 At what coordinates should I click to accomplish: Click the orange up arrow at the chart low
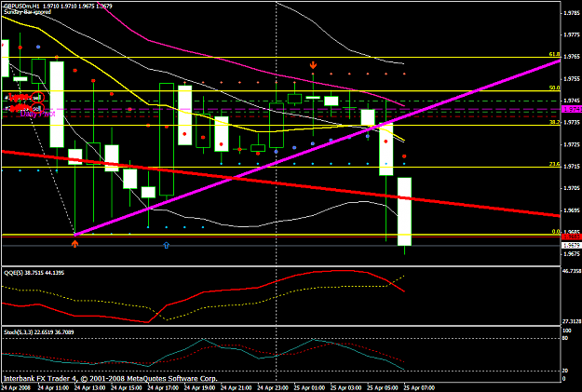tap(75, 244)
